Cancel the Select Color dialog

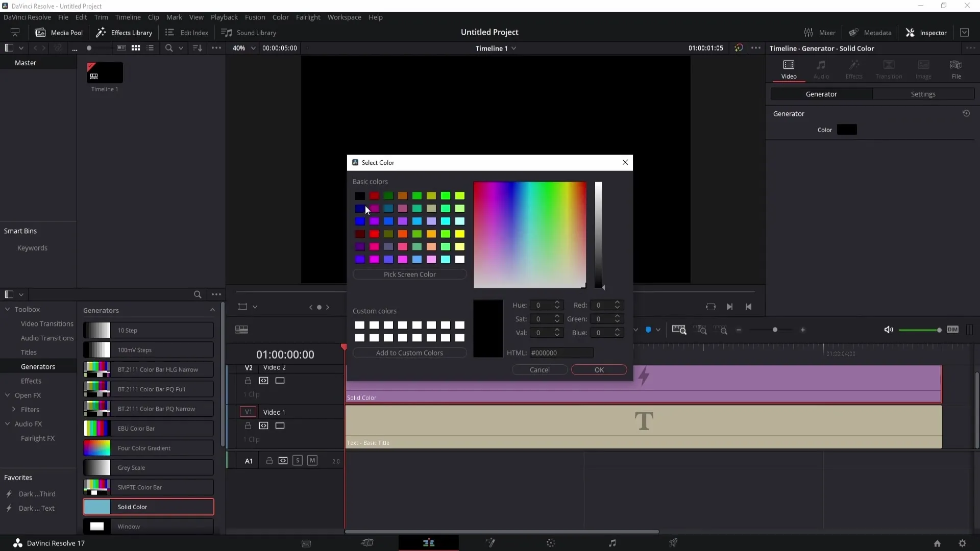540,370
